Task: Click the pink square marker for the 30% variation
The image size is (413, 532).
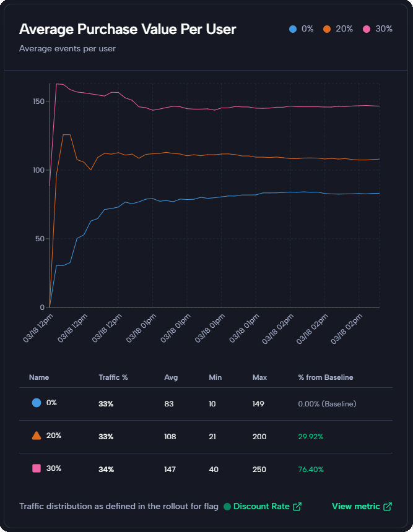Action: (35, 469)
